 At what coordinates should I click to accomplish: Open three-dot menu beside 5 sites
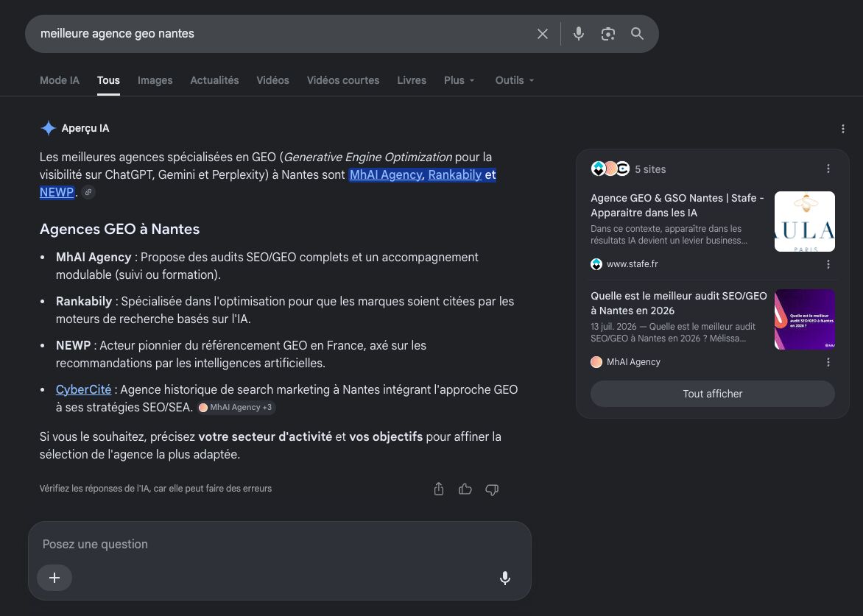pos(828,169)
